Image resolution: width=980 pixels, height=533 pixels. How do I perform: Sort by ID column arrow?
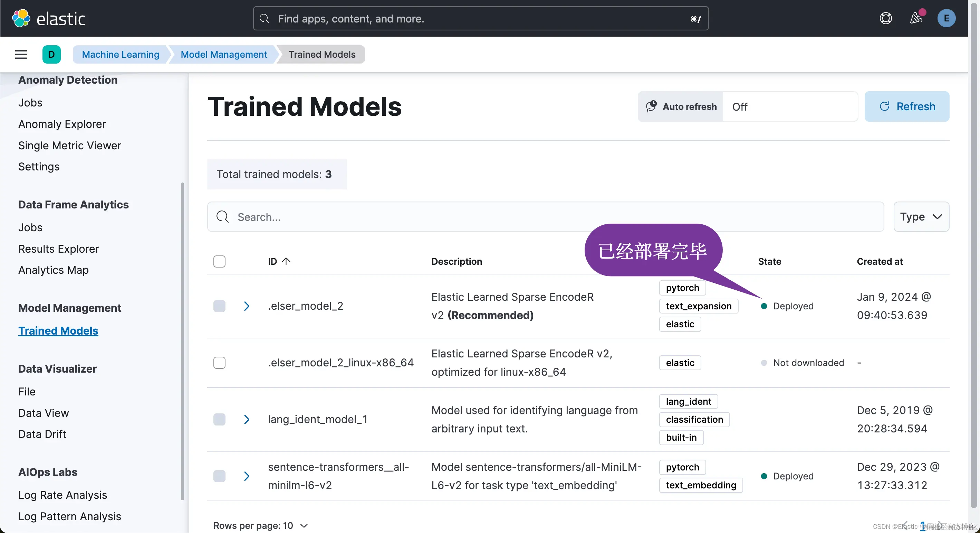(x=286, y=261)
